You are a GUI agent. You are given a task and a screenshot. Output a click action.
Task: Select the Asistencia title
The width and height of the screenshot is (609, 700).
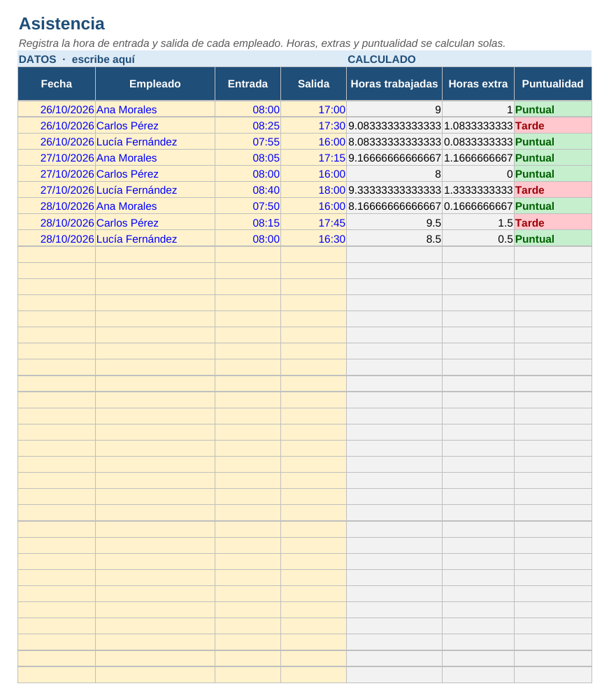click(62, 24)
